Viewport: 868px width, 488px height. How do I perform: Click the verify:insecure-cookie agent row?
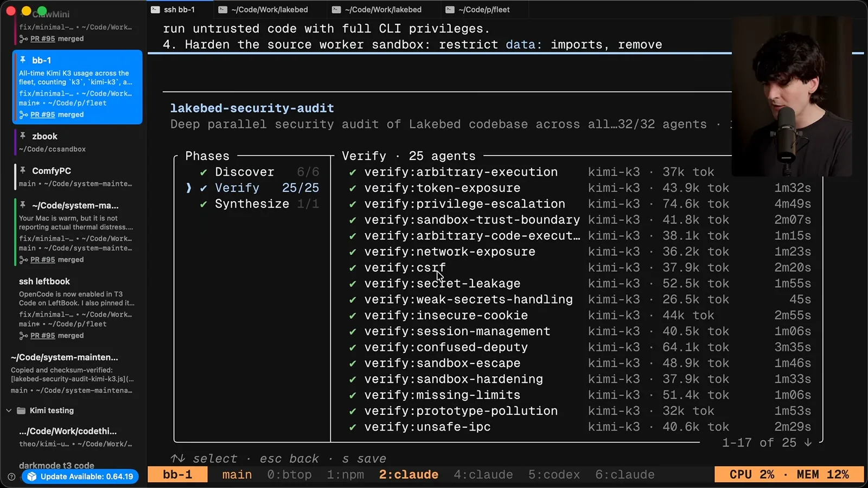click(579, 316)
